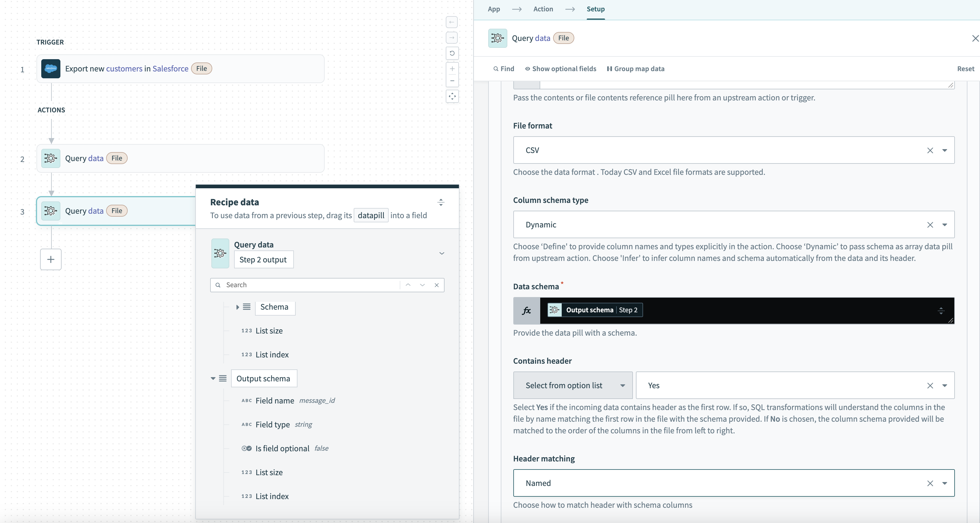Click the Query data File icon in step 2
Screen dimensions: 980x523
(51, 157)
